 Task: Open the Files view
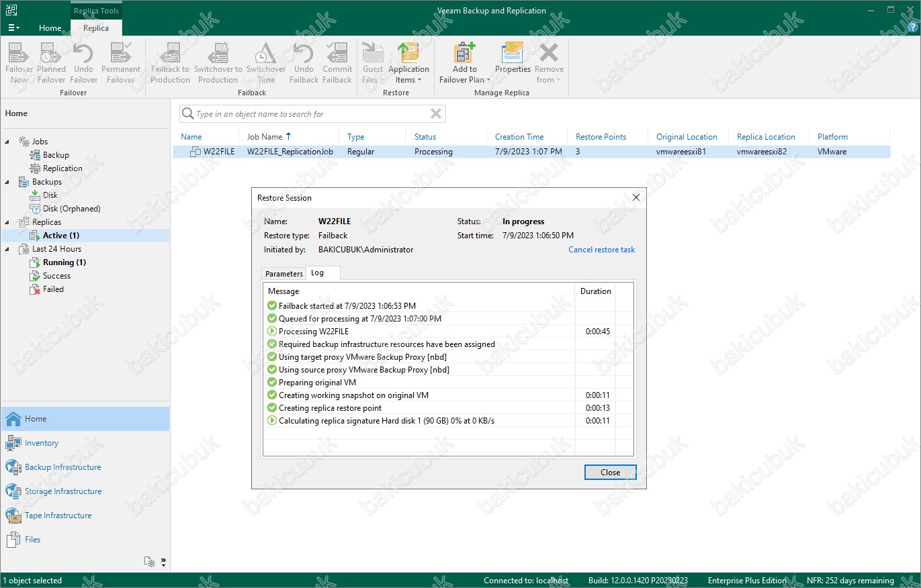(x=85, y=540)
